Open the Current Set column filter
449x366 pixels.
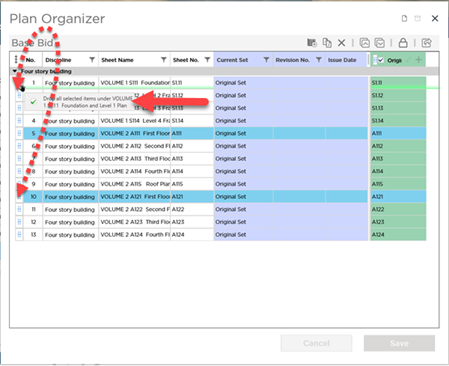(x=266, y=60)
